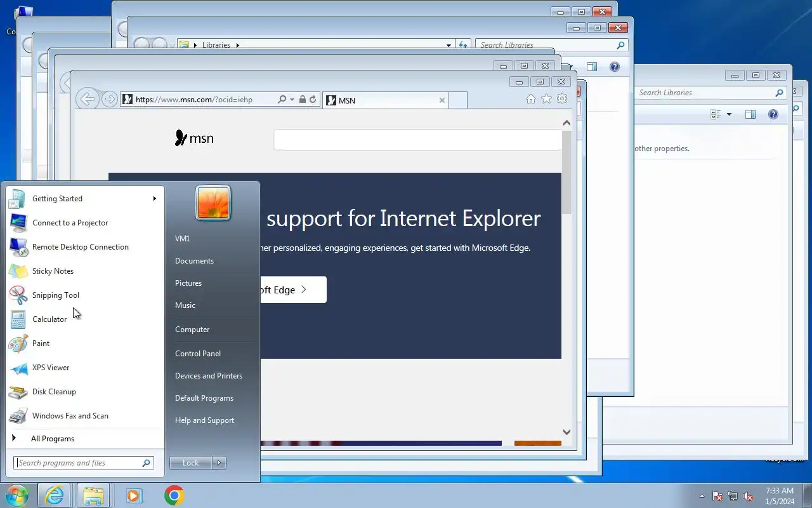Click the Internet Explorer scroll up arrow

[x=566, y=123]
